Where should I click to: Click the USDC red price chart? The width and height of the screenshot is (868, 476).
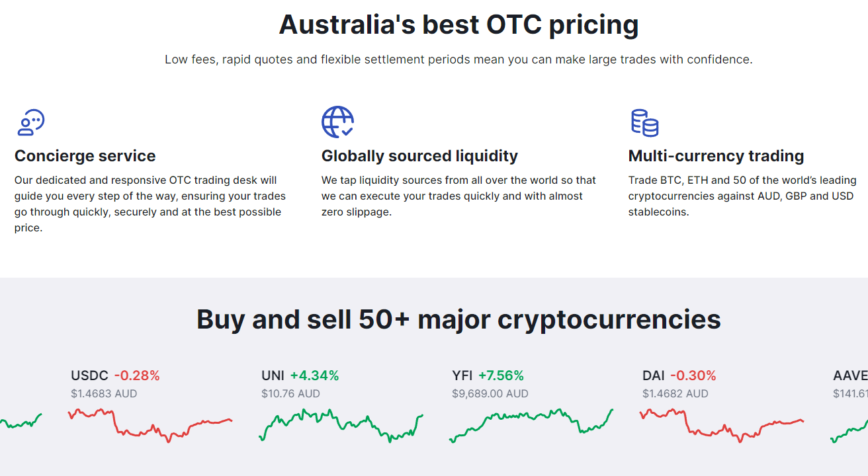coord(150,425)
